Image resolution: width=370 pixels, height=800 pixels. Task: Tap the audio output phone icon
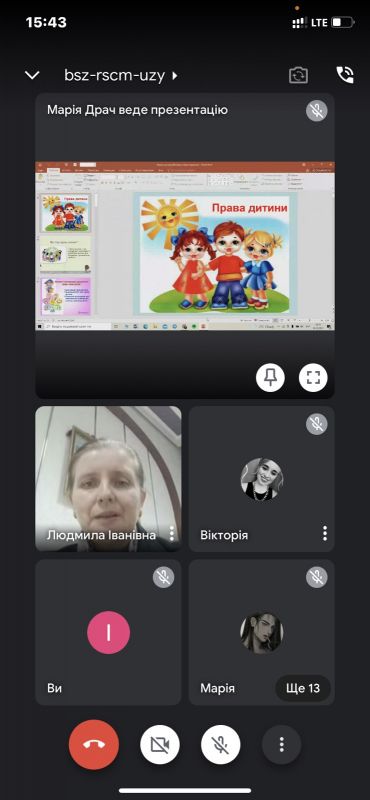click(x=345, y=75)
